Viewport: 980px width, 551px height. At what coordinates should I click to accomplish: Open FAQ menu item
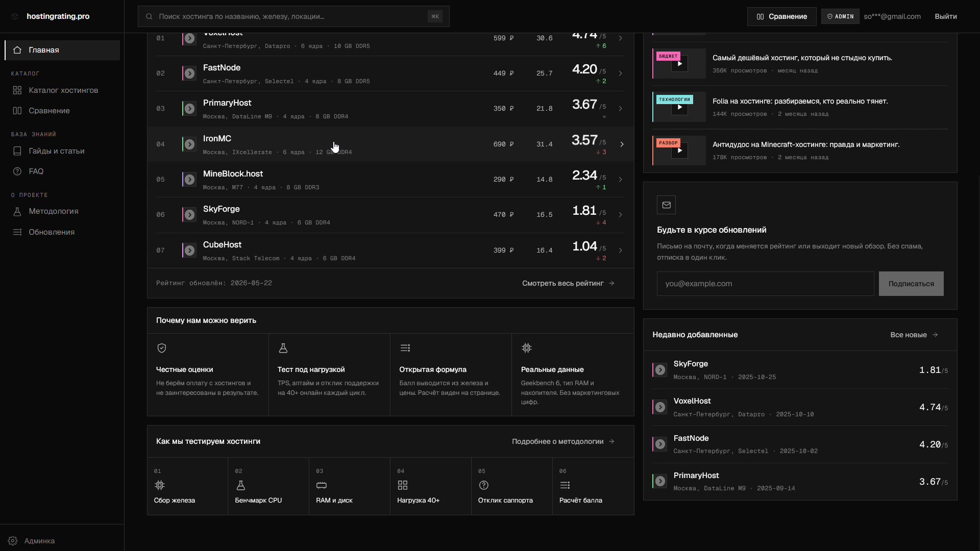(62, 171)
